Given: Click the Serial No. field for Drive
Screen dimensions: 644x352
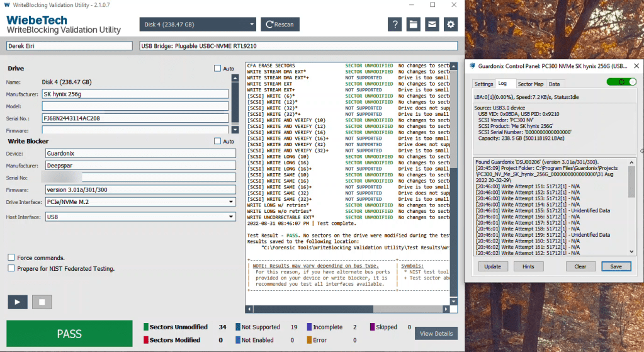Looking at the screenshot, I should tap(135, 118).
